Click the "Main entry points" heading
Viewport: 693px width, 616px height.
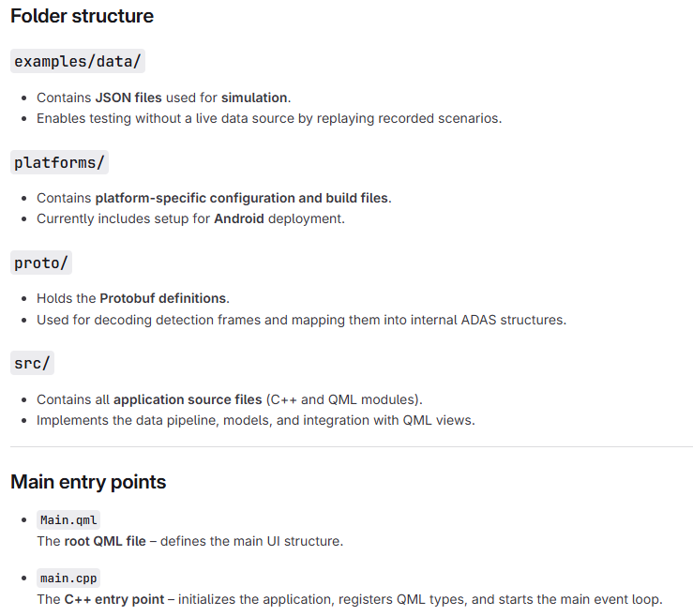coord(88,482)
